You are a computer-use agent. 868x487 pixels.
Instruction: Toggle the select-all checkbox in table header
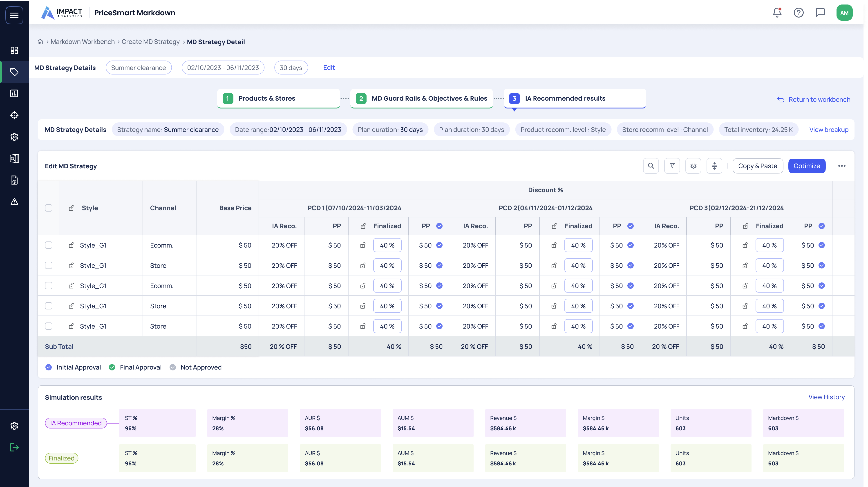(49, 208)
